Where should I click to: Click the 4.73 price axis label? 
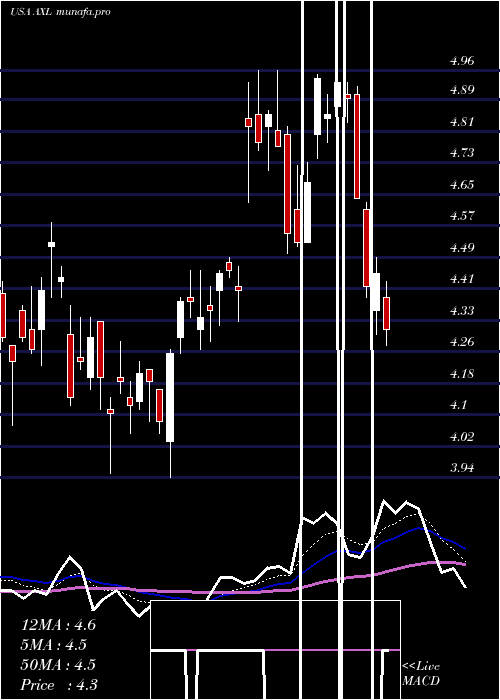coord(462,153)
